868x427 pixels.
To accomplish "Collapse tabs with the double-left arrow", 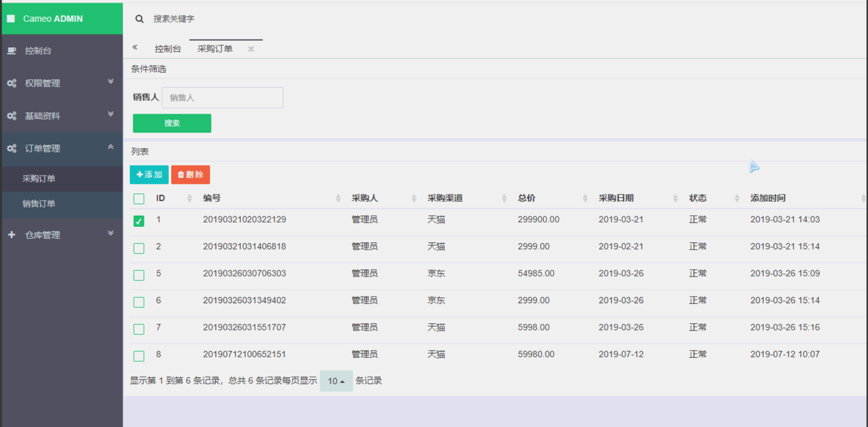I will (135, 47).
